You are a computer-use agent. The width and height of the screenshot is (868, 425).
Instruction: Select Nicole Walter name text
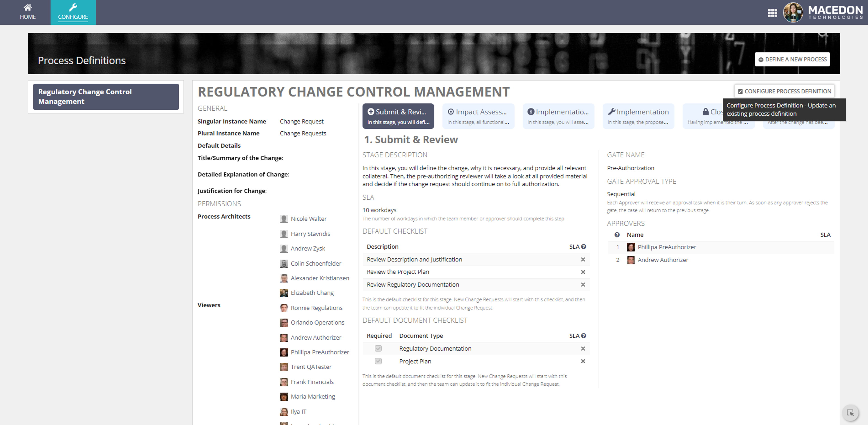click(x=309, y=219)
